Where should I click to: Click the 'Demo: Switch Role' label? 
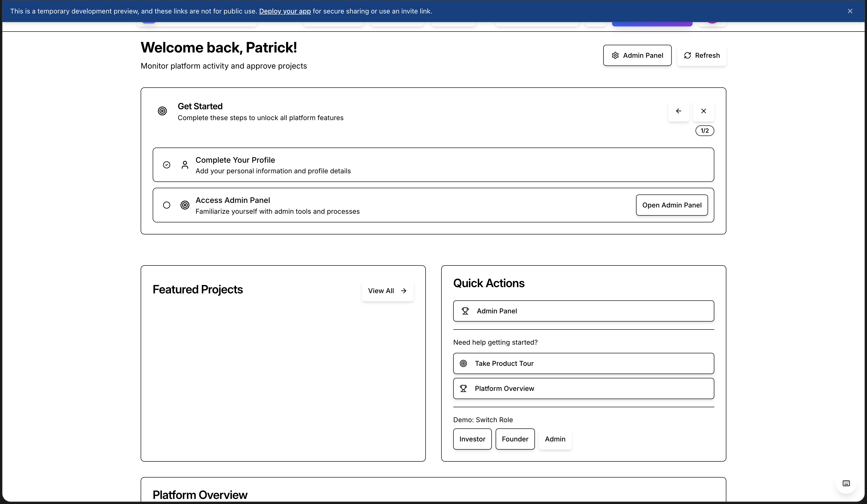coord(483,420)
